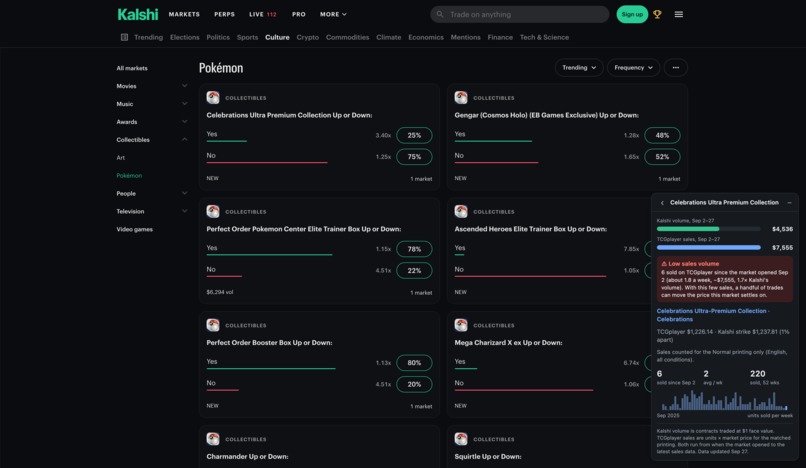Open the hamburger menu icon
806x468 pixels.
pos(679,14)
